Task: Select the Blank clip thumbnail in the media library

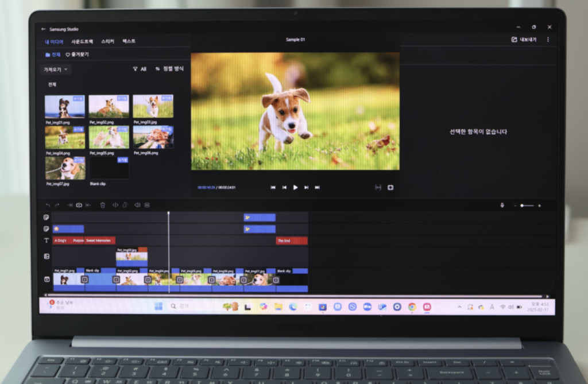Action: click(109, 168)
